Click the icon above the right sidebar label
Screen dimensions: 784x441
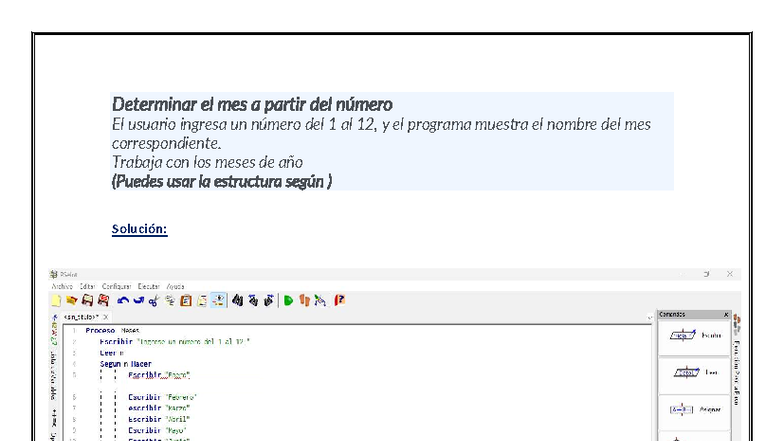737,324
